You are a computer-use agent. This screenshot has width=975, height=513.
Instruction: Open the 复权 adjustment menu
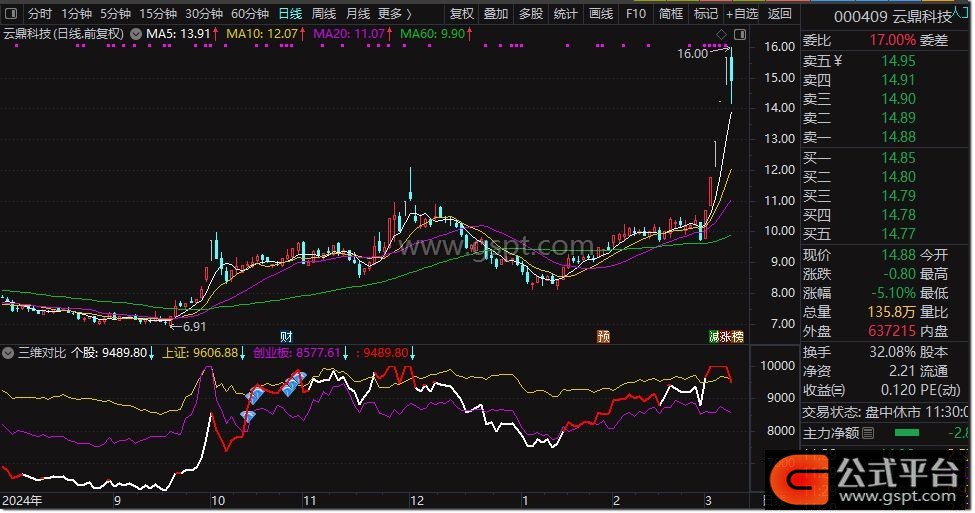[461, 14]
